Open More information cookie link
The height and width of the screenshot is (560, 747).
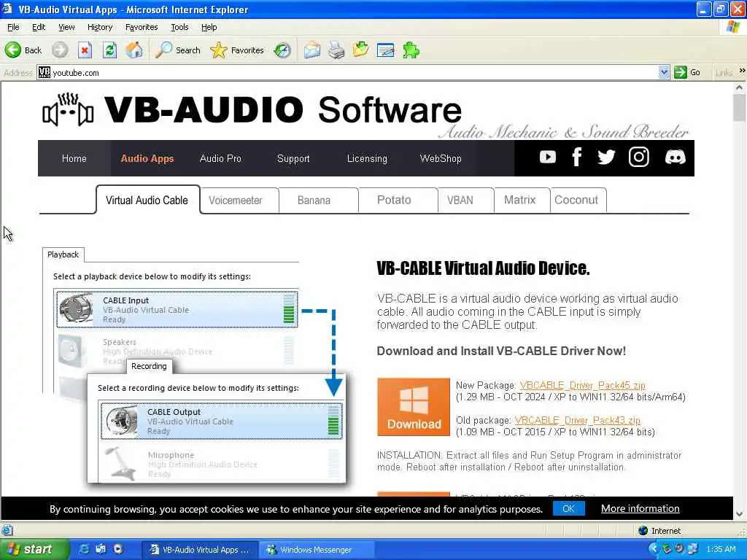coord(640,508)
